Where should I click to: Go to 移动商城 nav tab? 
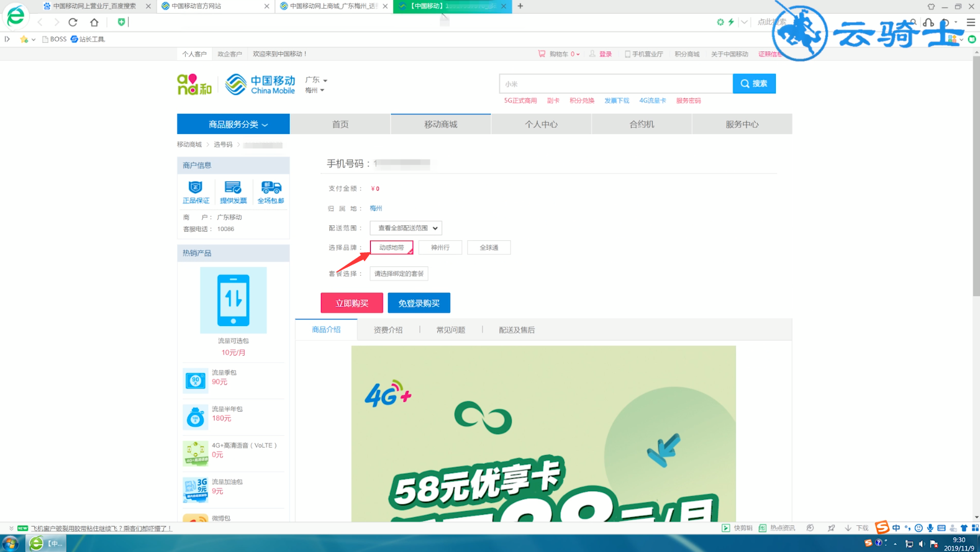pos(441,124)
